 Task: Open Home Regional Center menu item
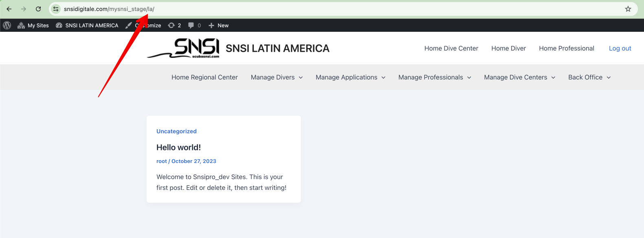coord(204,77)
